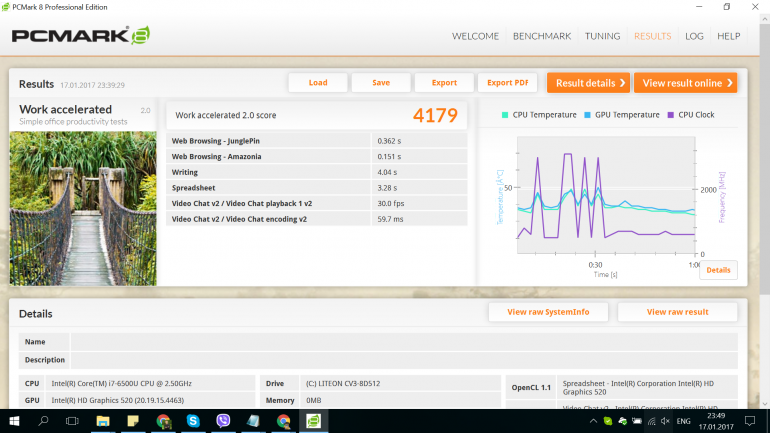Select Web Browsing - JunglePin row

[x=317, y=141]
